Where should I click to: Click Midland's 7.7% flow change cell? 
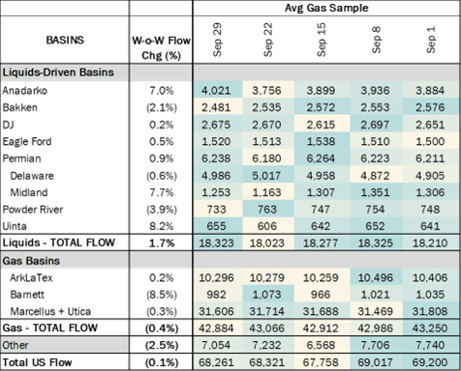point(161,193)
